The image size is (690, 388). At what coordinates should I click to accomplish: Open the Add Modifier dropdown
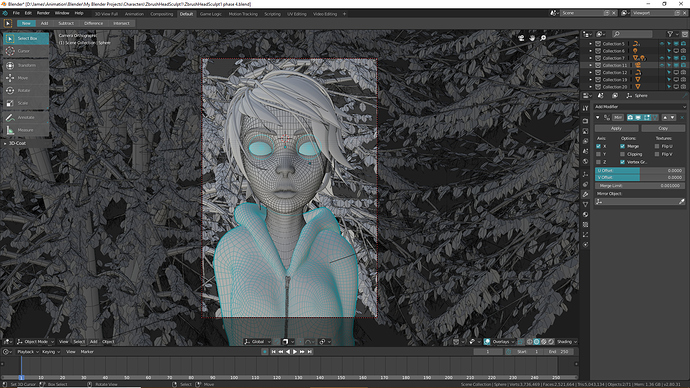(x=640, y=106)
